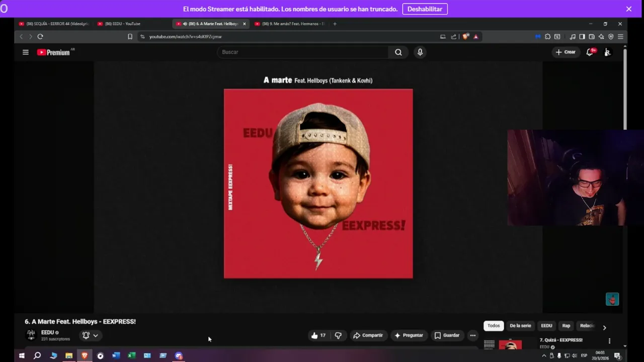Open Brave playlist music note icon
The image size is (644, 362).
coord(573,37)
